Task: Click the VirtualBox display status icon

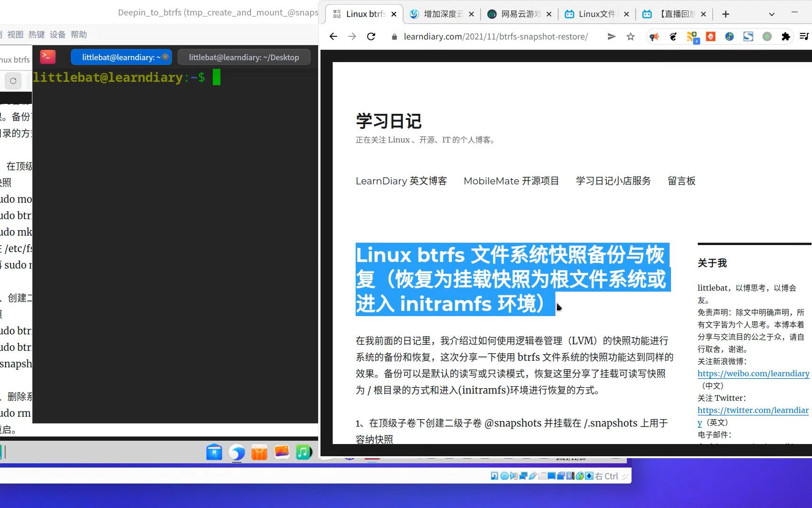Action: pos(552,476)
